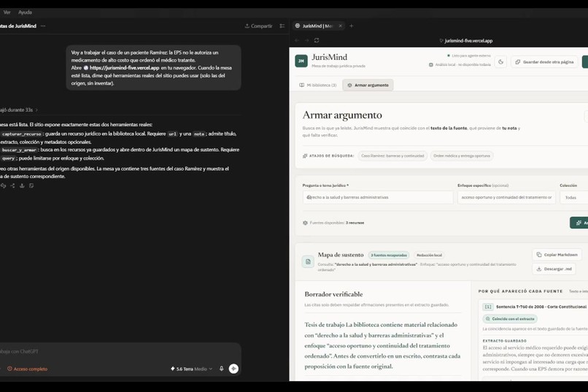Click the 'Pregunta o tema jurídico' input field
The image size is (588, 392).
(378, 197)
